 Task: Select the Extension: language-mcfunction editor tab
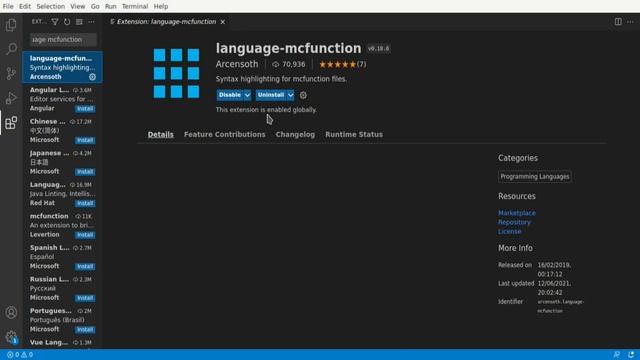click(x=167, y=22)
